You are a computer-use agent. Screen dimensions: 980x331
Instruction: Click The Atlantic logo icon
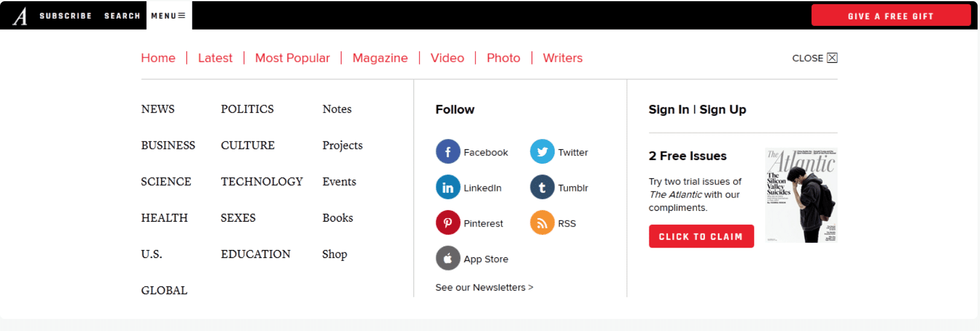tap(20, 16)
